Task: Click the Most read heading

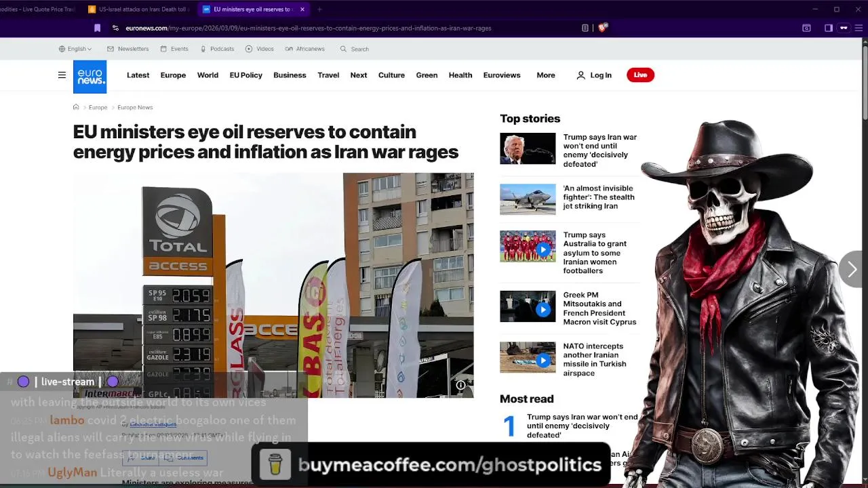Action: tap(526, 399)
